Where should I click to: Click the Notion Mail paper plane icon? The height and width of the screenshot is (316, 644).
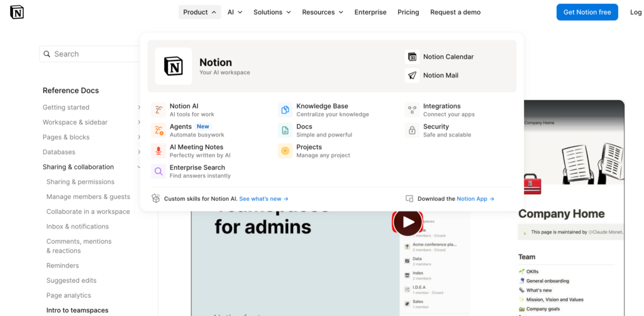[x=412, y=76]
